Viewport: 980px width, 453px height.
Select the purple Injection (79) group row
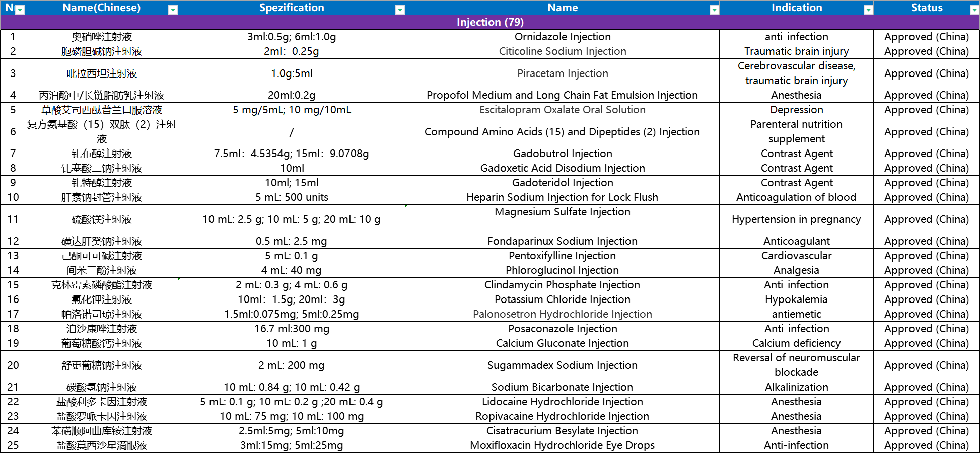(x=489, y=22)
